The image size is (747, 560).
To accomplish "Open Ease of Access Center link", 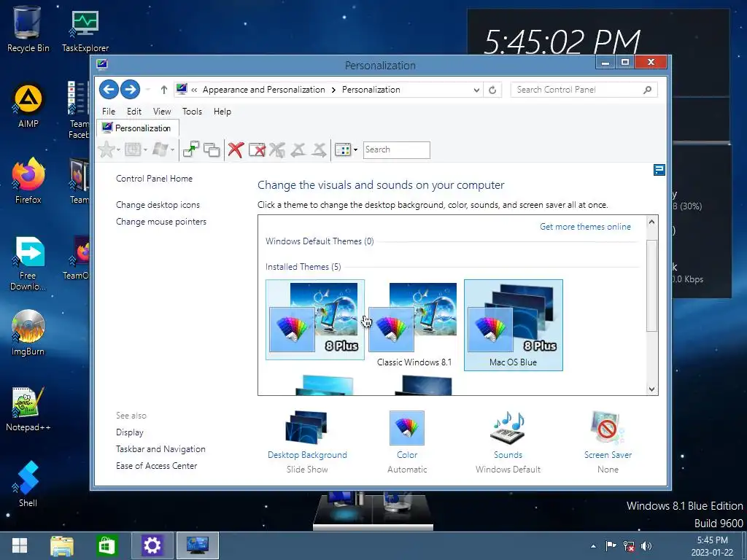I will pos(156,466).
